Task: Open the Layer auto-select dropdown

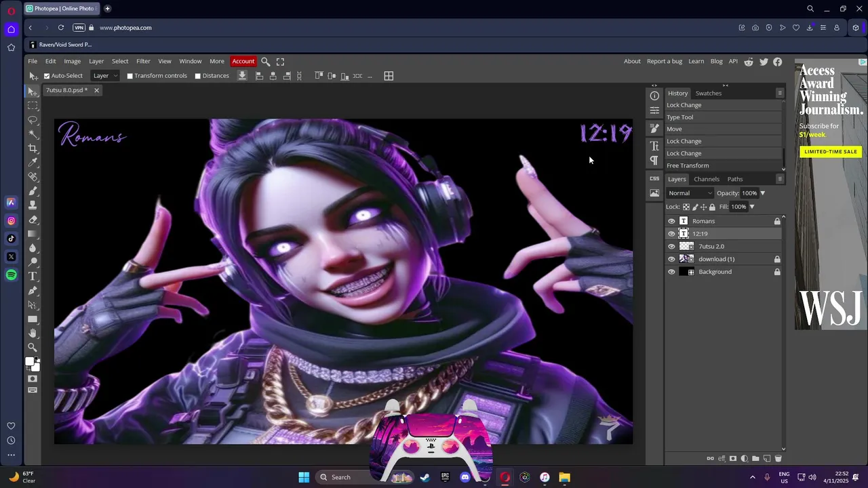Action: [104, 76]
